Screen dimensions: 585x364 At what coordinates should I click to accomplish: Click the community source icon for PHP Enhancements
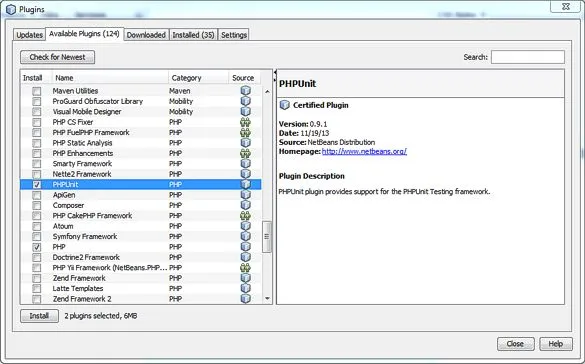coord(245,153)
